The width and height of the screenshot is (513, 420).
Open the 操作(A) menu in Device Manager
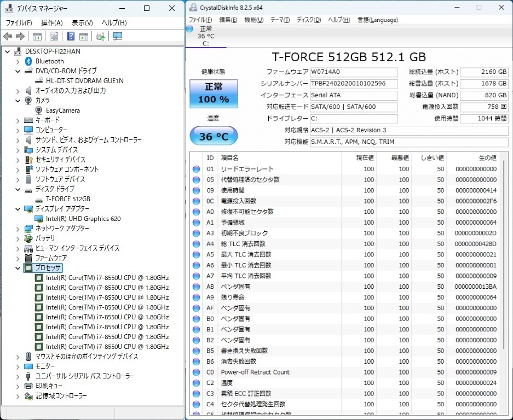coord(51,23)
